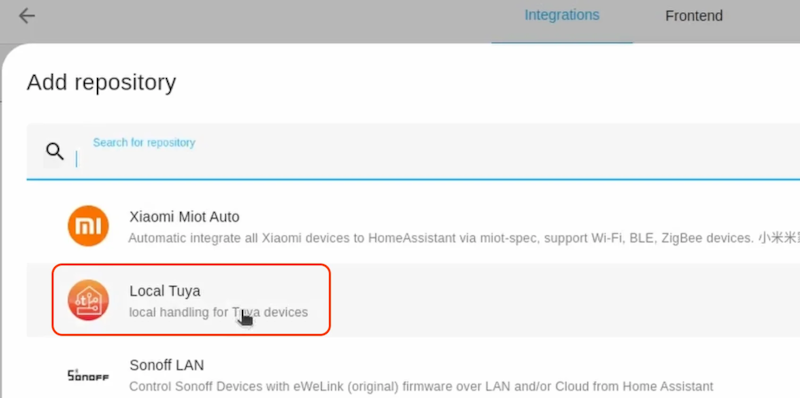Click 'local handling for Tuya devices' text
The height and width of the screenshot is (398, 800).
click(218, 312)
